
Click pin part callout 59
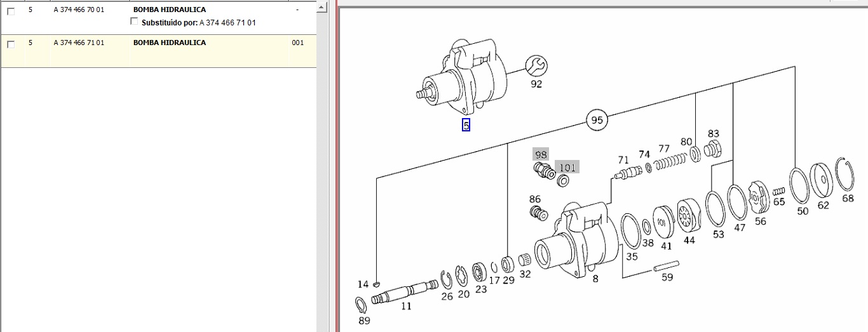[x=667, y=277]
